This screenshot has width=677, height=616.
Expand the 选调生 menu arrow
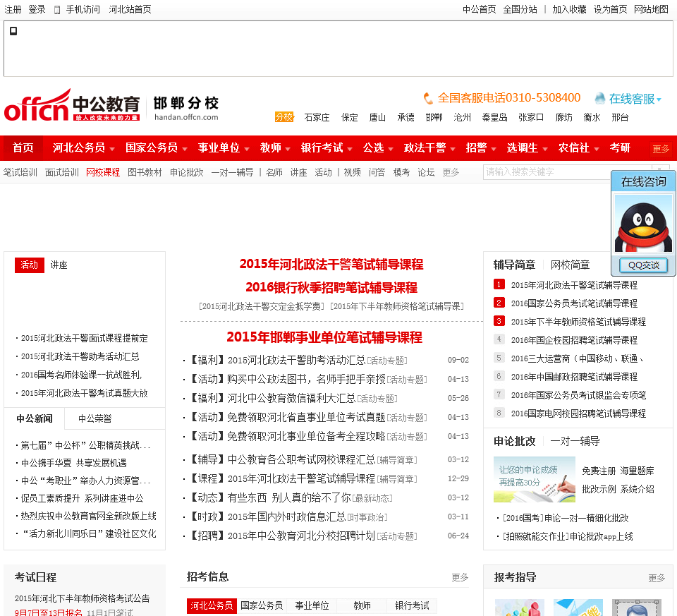(545, 149)
